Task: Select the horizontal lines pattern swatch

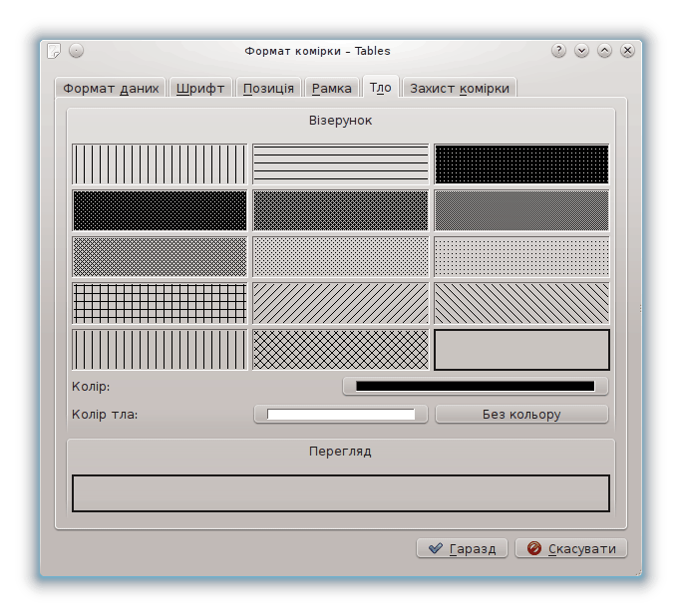Action: click(340, 164)
